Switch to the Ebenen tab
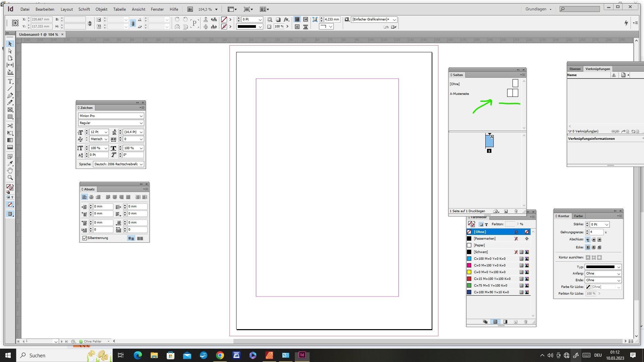 (x=575, y=69)
